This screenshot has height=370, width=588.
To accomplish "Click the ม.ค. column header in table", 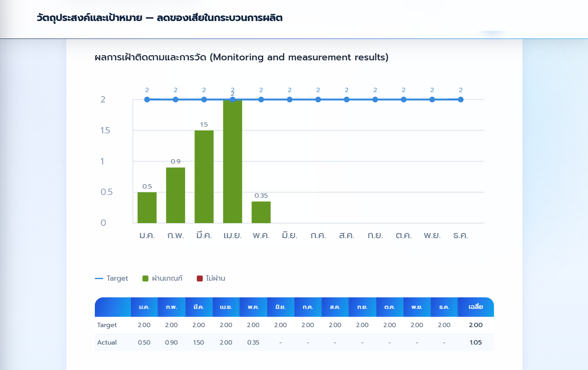I will pyautogui.click(x=144, y=307).
